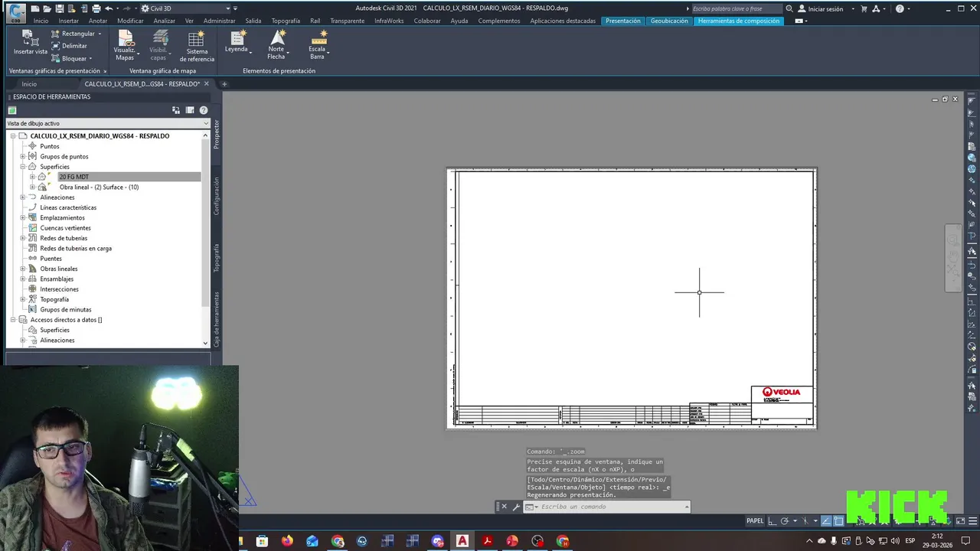Screen dimensions: 980x551
Task: Switch to the Inicio document tab
Action: [x=29, y=84]
